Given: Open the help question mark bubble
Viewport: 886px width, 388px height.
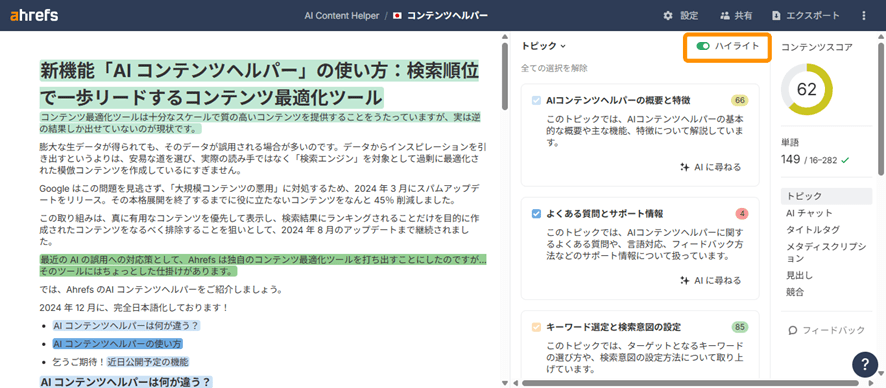Looking at the screenshot, I should pyautogui.click(x=865, y=364).
